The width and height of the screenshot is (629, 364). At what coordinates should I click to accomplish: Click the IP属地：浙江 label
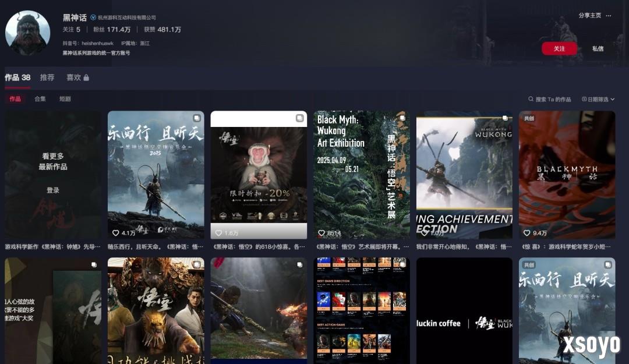click(135, 43)
